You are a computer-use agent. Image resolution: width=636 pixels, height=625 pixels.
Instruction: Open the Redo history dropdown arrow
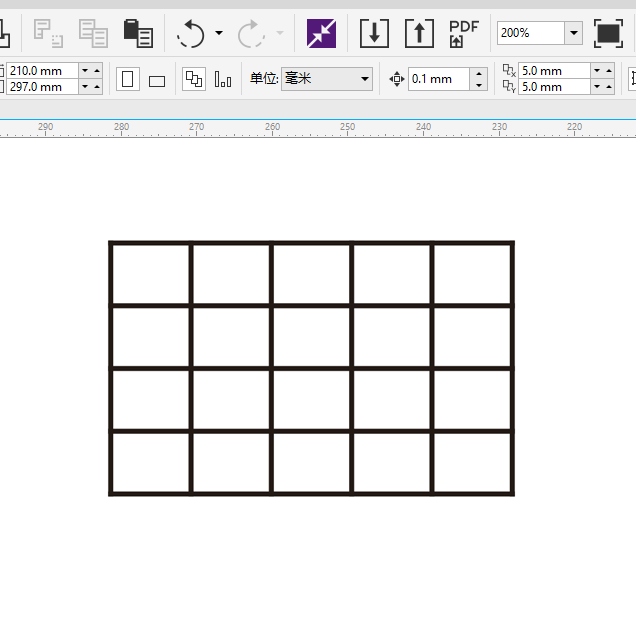coord(280,33)
